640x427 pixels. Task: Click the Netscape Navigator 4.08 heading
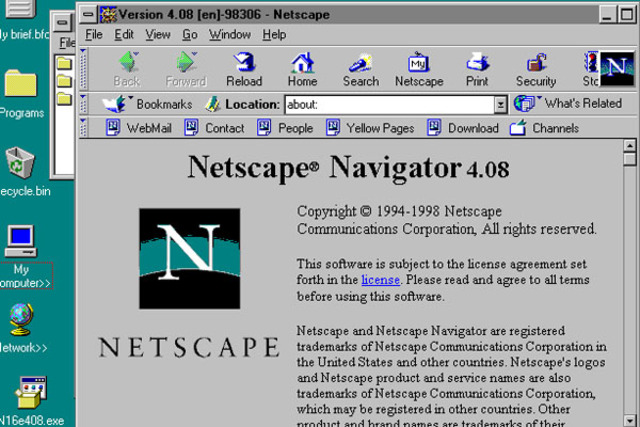[x=349, y=167]
